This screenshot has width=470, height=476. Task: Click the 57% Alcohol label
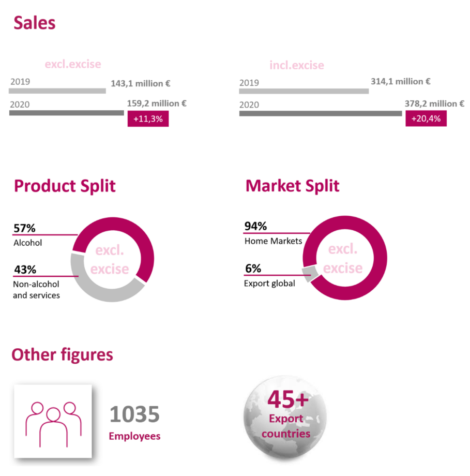point(27,235)
